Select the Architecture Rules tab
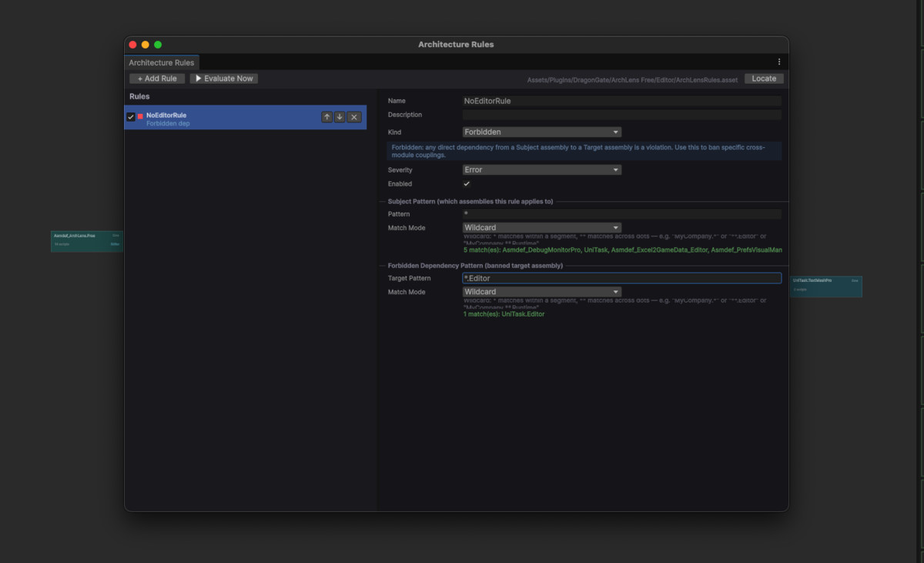 click(162, 62)
